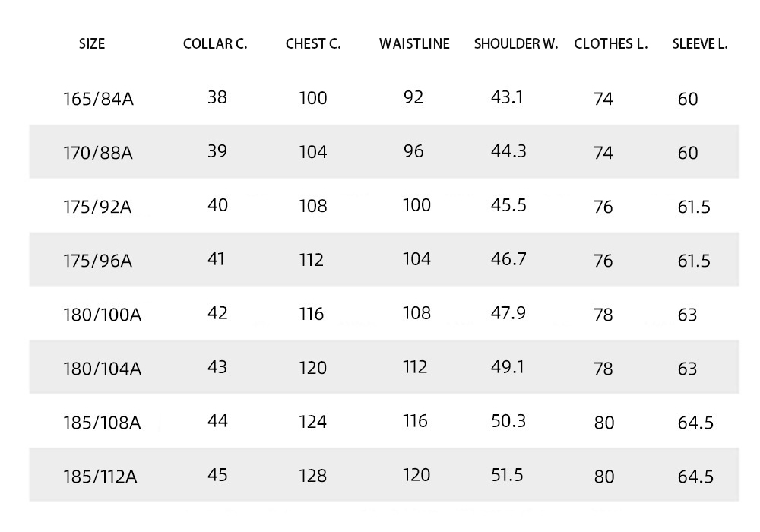Click collar value 45
Screen dimensions: 760x532
[x=217, y=475]
